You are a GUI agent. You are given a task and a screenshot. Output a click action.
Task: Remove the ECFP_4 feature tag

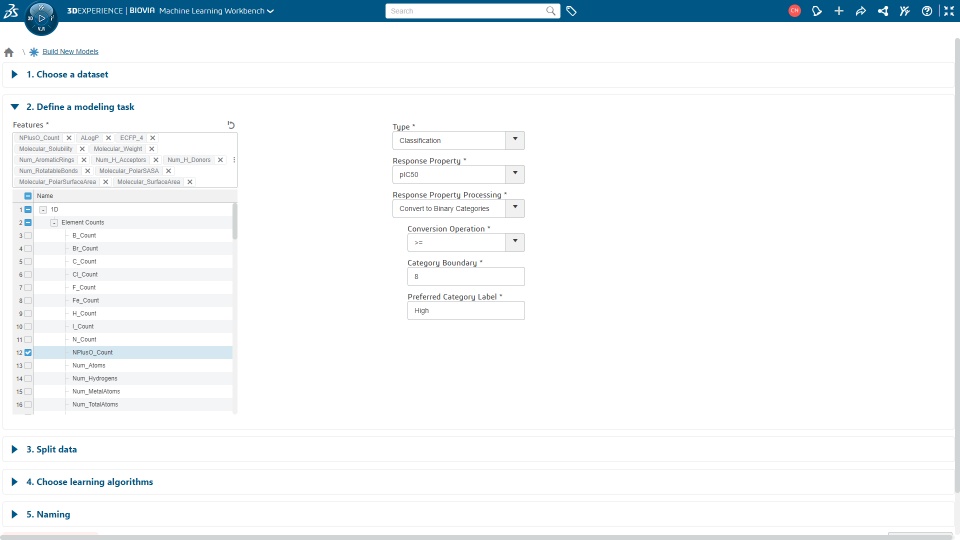click(x=152, y=138)
